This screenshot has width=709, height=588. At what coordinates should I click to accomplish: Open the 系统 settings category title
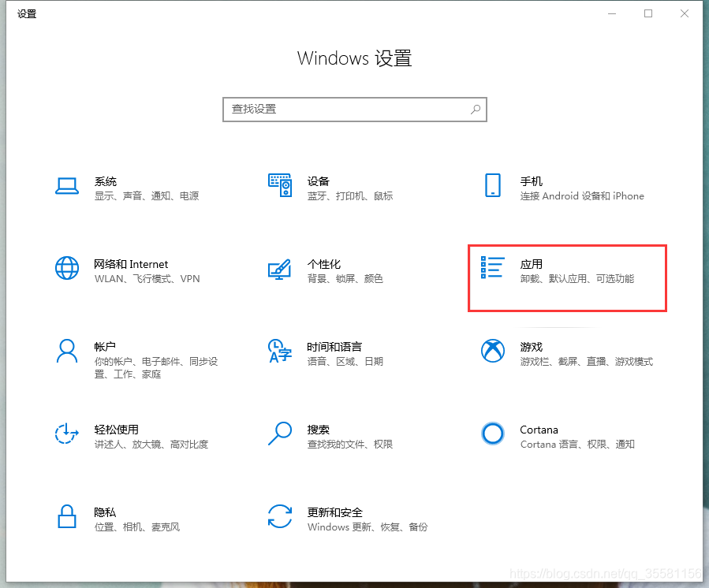click(106, 181)
